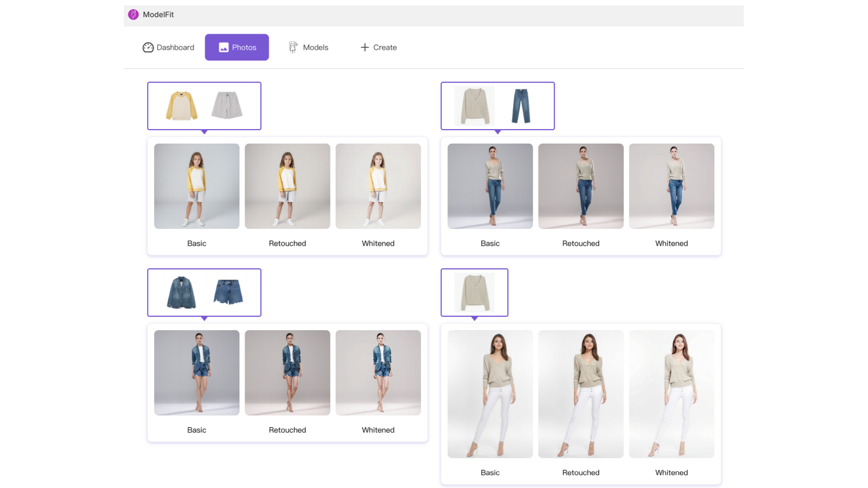
Task: Click Basic label under white pants photo
Action: 490,473
